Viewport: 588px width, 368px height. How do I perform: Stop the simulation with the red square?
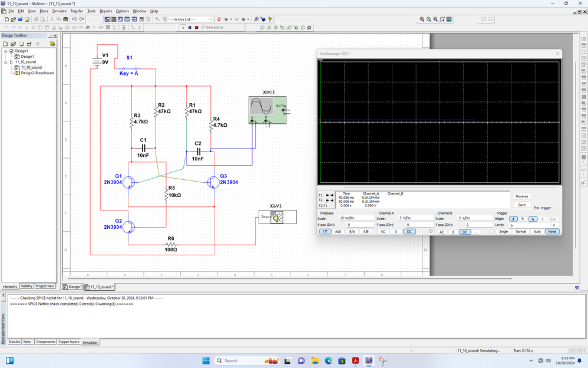coord(196,27)
